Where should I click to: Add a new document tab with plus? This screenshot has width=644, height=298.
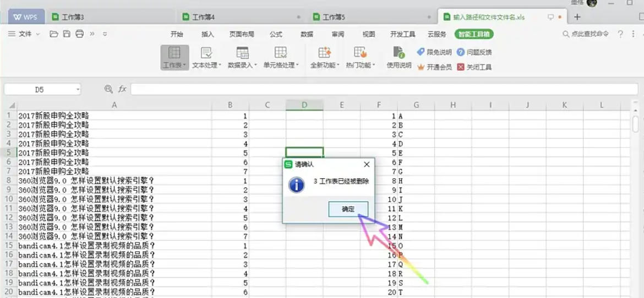(x=577, y=17)
